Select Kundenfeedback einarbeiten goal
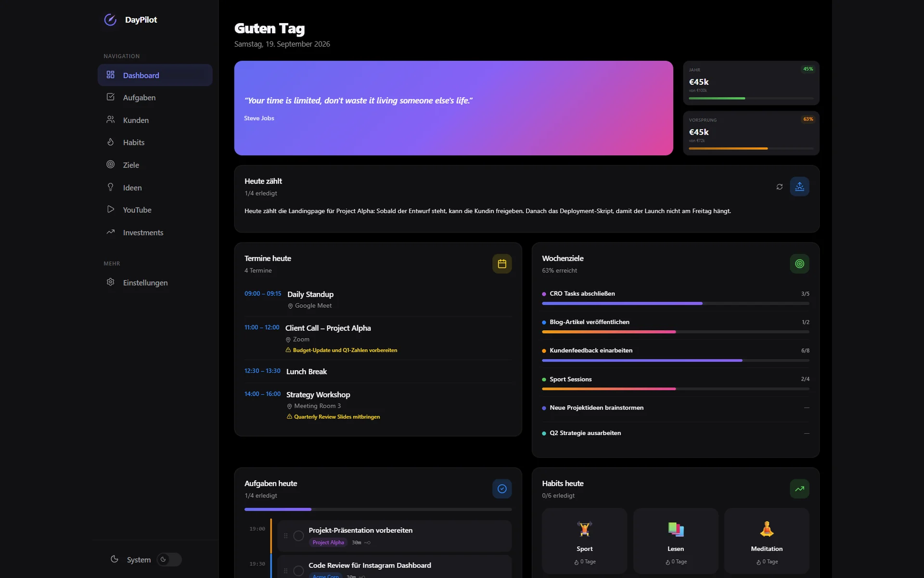This screenshot has width=924, height=578. click(x=676, y=355)
